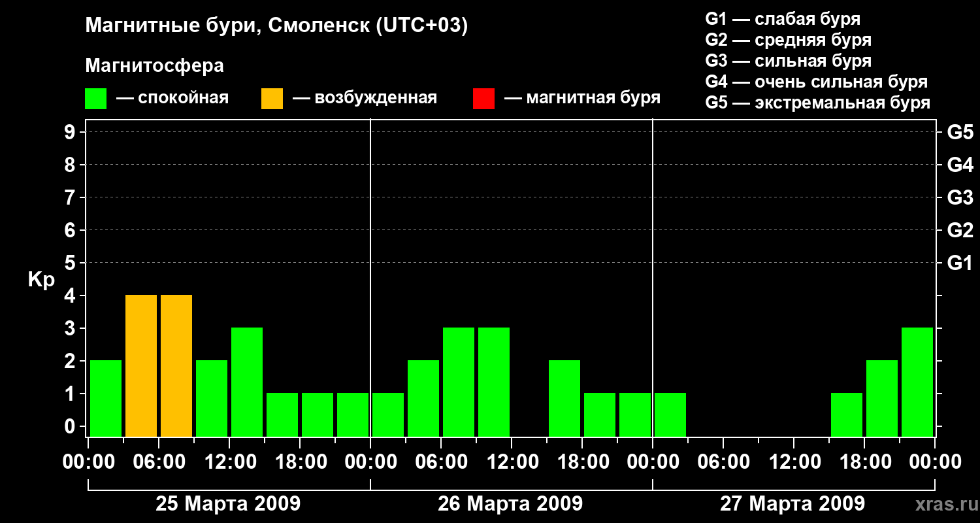Screen dimensions: 980x523
Task: Click the '27 Марта 2009' date label
Action: [792, 504]
